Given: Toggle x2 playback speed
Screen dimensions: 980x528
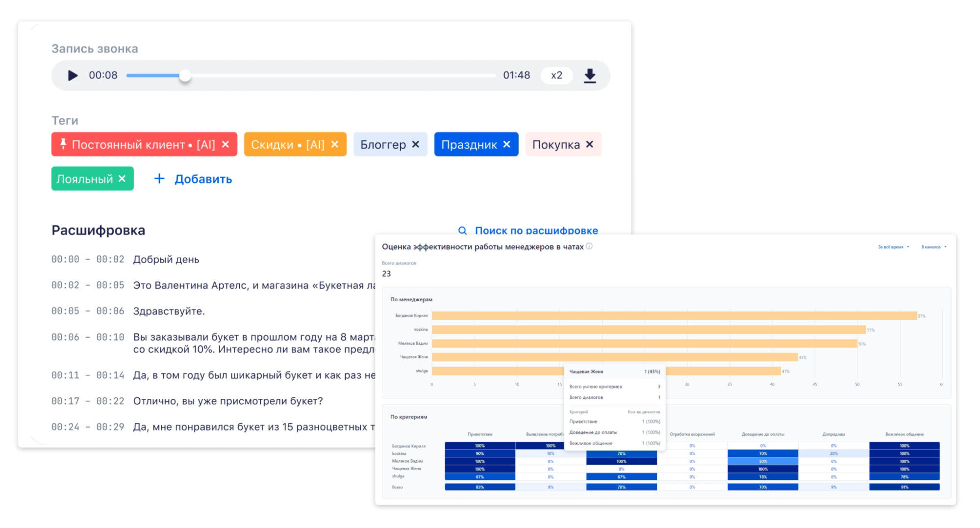Looking at the screenshot, I should pyautogui.click(x=556, y=76).
